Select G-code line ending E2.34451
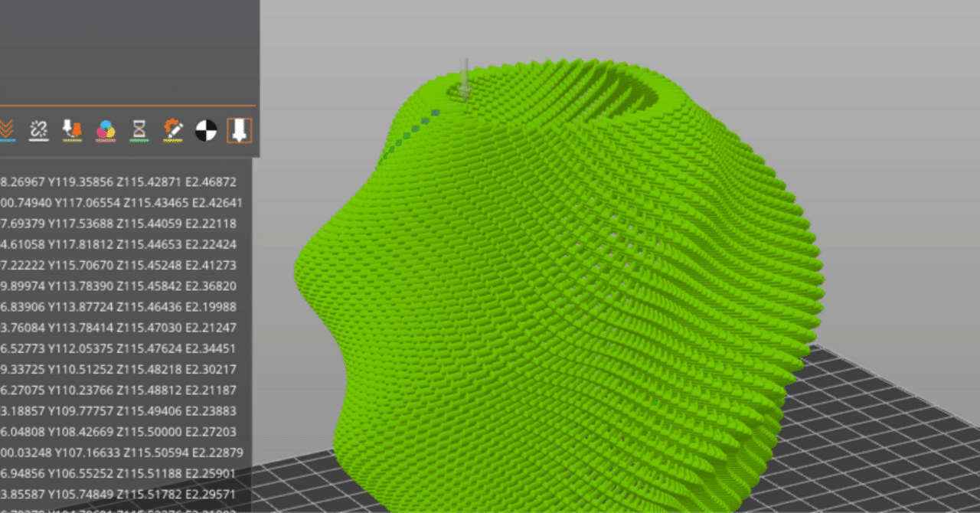Viewport: 980px width, 513px height. 119,348
